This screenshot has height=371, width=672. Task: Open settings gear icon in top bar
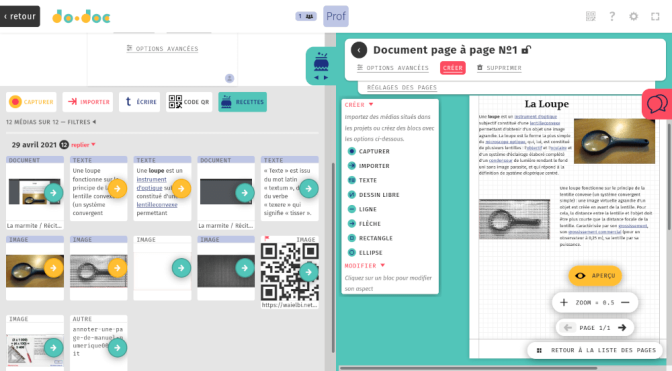tap(633, 16)
